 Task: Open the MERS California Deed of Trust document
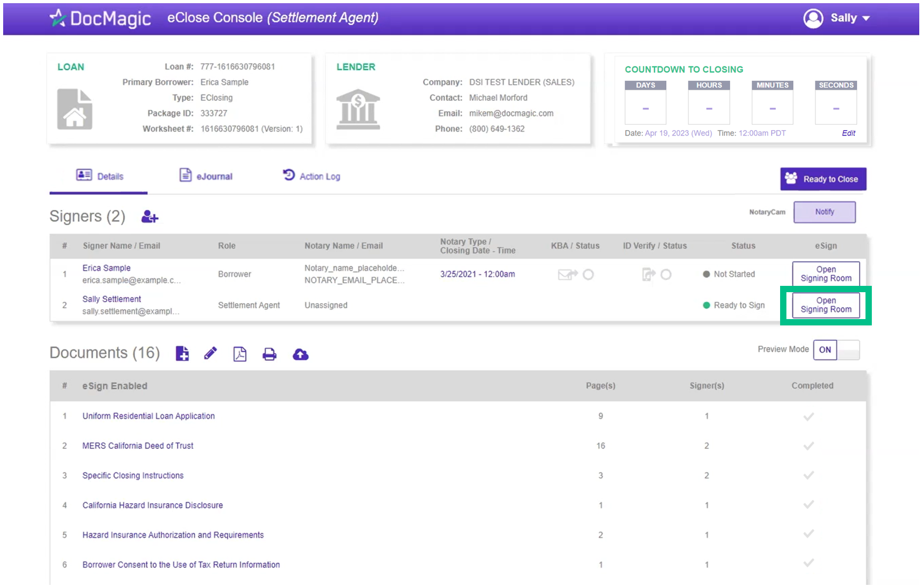point(138,446)
